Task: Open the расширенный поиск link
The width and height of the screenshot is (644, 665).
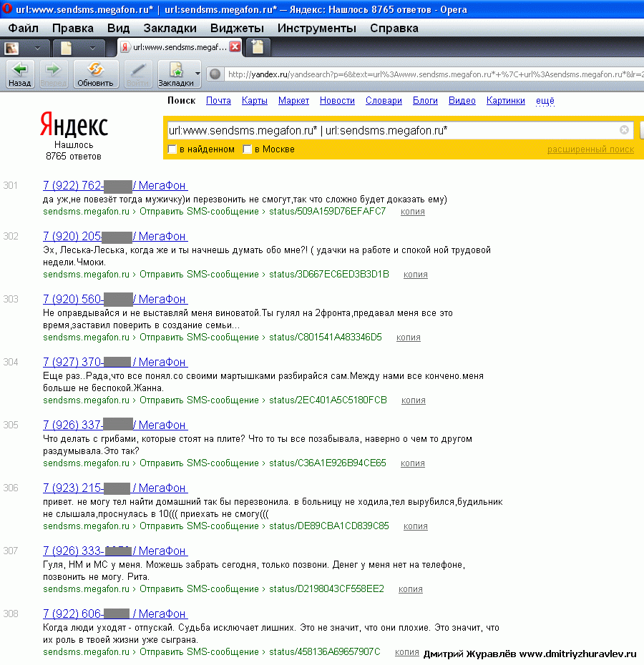Action: point(590,149)
